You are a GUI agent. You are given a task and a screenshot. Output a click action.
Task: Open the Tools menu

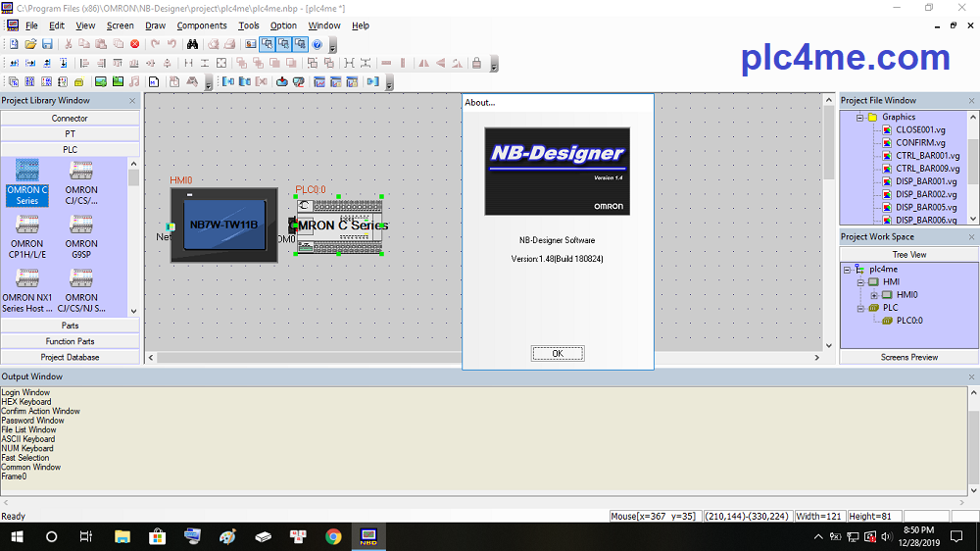(249, 25)
